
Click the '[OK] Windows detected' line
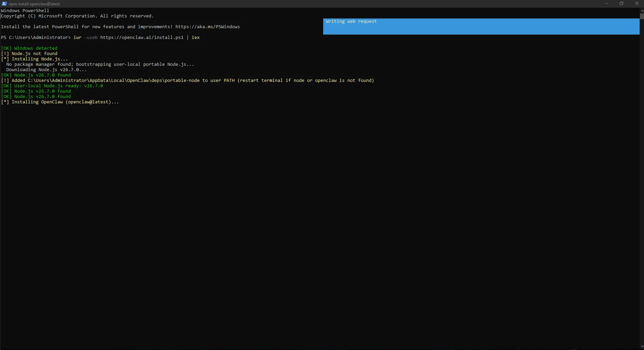pyautogui.click(x=29, y=48)
